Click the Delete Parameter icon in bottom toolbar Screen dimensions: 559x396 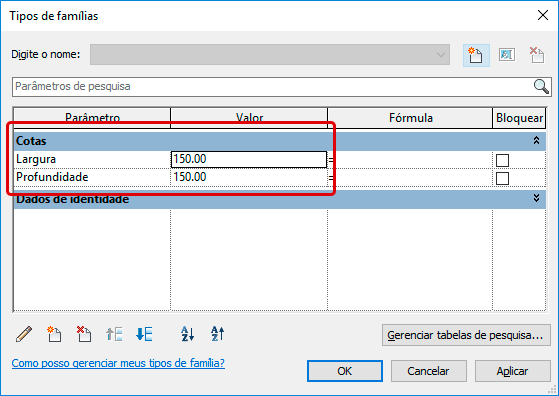84,334
